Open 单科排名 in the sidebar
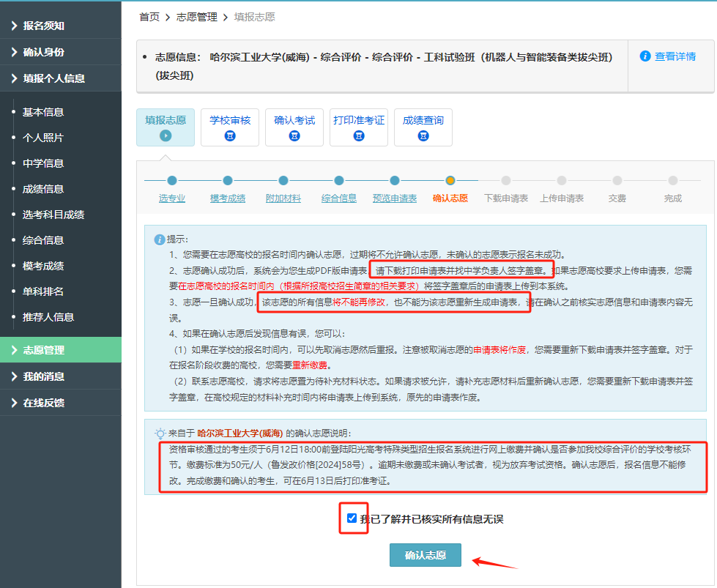 click(x=43, y=291)
